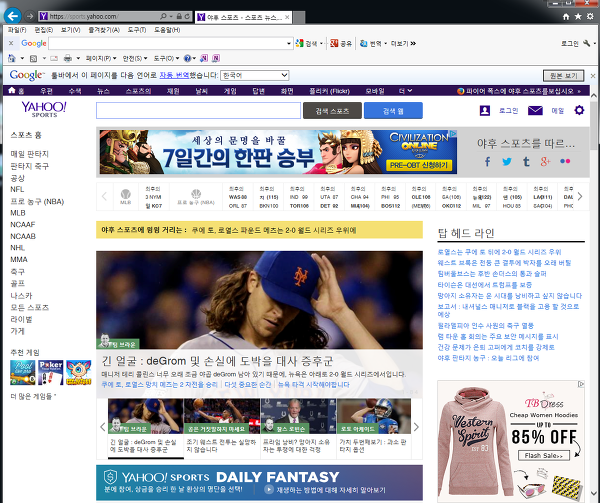Click the Google toolbar translate icon
Image resolution: width=600 pixels, height=503 pixels.
pos(364,43)
